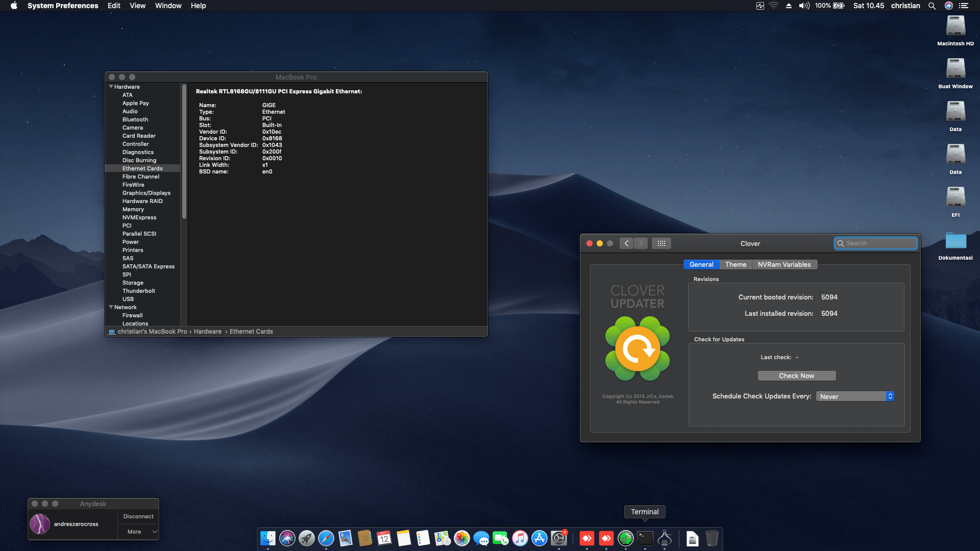Screen dimensions: 980x551
Task: Switch to the Theme tab in Clover
Action: point(736,264)
